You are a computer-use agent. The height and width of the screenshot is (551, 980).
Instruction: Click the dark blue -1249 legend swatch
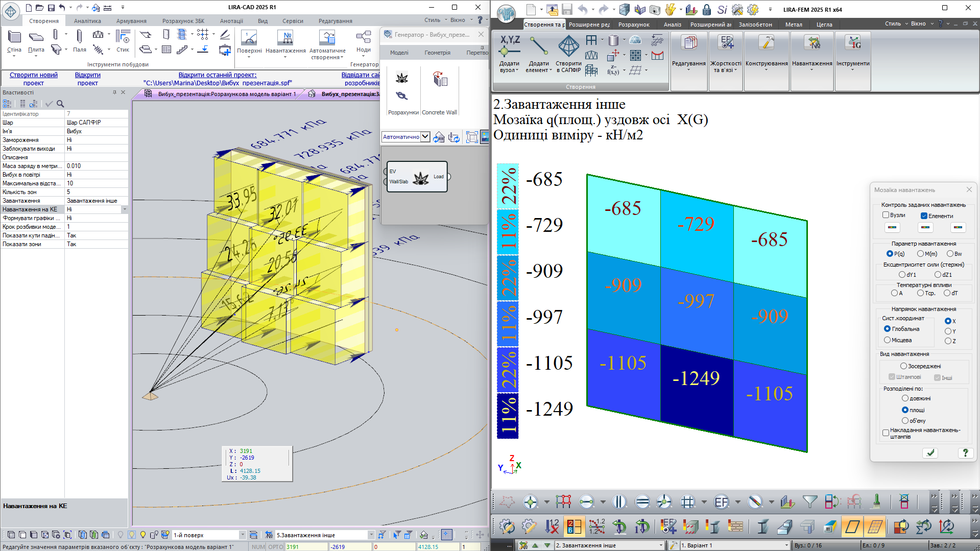pos(507,415)
